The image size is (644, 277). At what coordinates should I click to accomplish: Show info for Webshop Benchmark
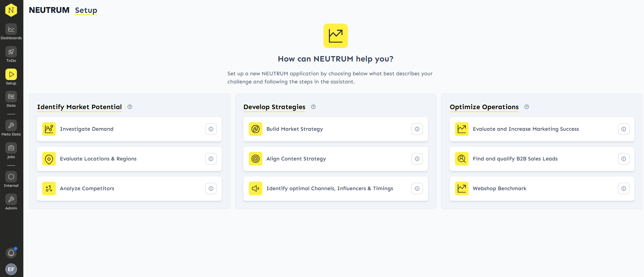[x=624, y=188]
